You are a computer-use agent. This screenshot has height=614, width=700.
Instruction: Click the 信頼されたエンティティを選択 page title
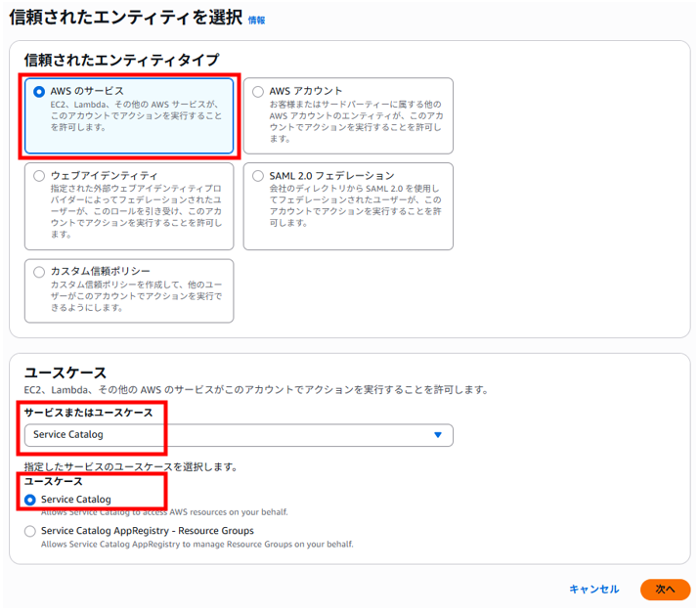pyautogui.click(x=125, y=18)
